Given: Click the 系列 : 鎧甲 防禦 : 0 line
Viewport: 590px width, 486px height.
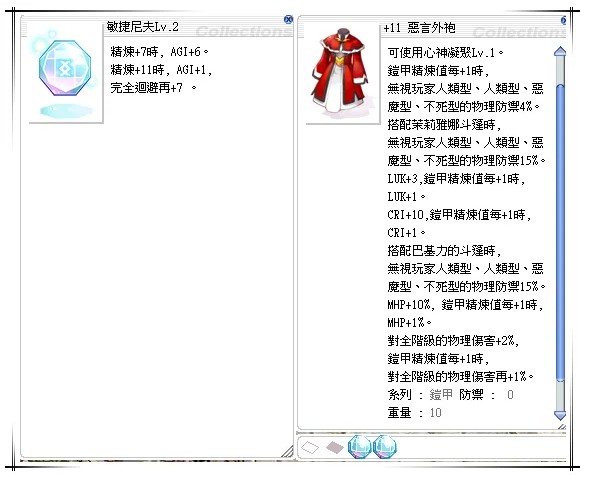Looking at the screenshot, I should (x=450, y=395).
